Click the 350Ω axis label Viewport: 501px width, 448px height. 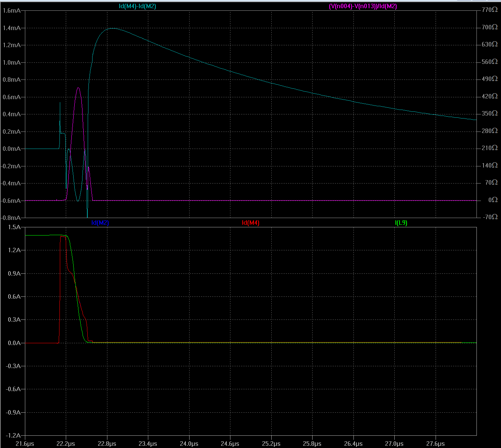(x=489, y=114)
